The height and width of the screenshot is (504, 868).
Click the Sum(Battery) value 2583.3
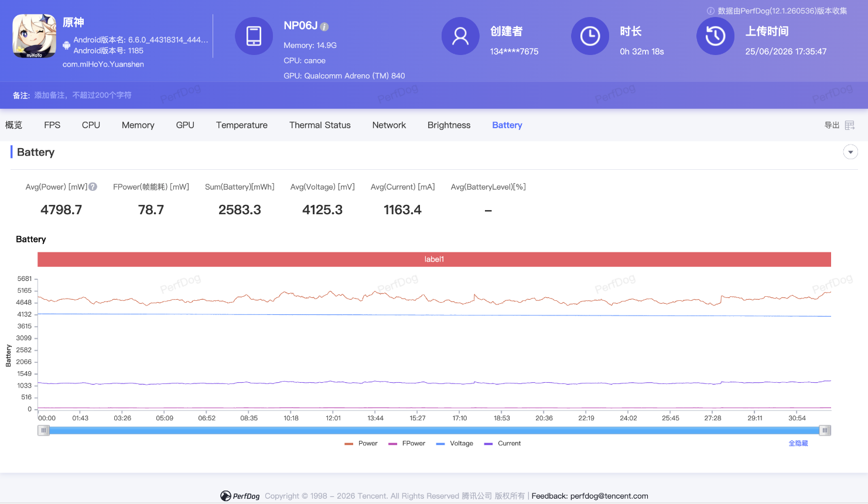pos(240,210)
